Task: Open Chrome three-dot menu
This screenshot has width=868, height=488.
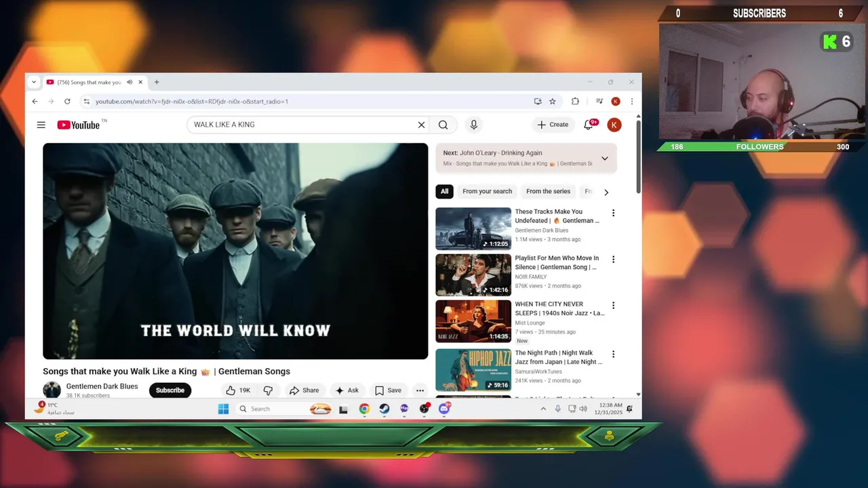Action: click(x=632, y=102)
